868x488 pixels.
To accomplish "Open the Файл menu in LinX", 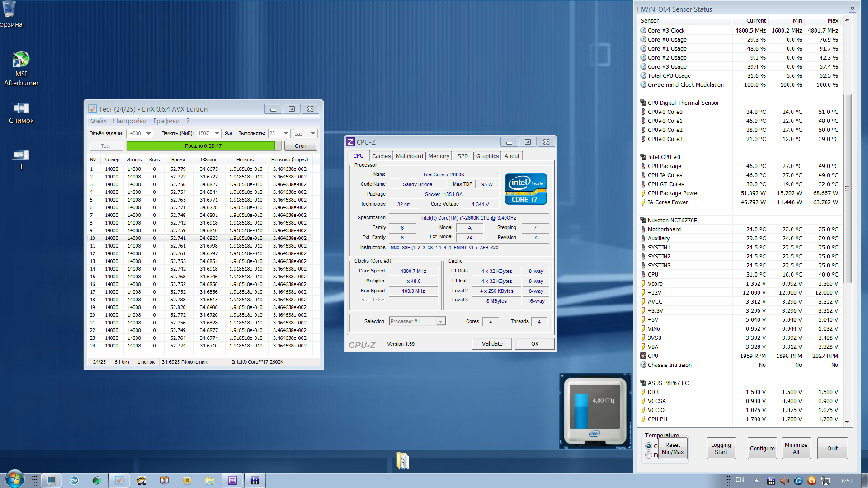I will click(98, 121).
